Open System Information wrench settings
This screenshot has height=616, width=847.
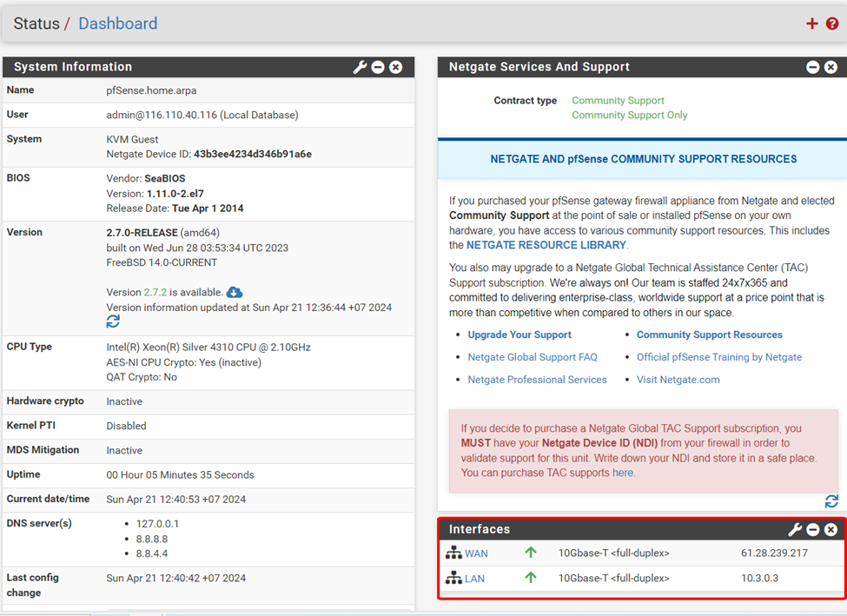[360, 67]
